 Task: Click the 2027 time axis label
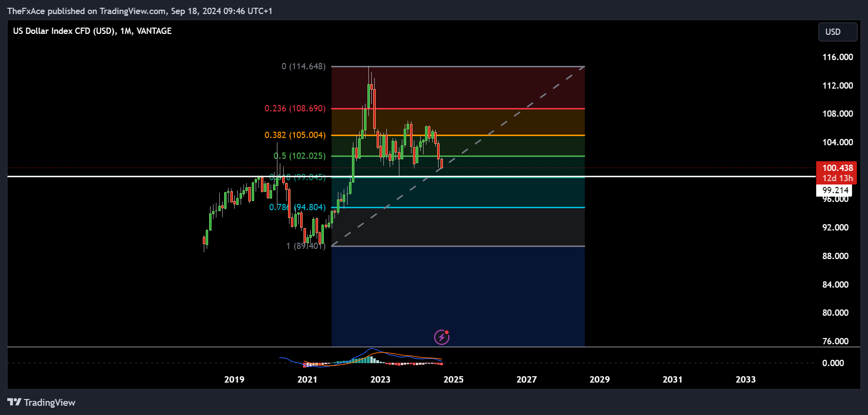(527, 380)
